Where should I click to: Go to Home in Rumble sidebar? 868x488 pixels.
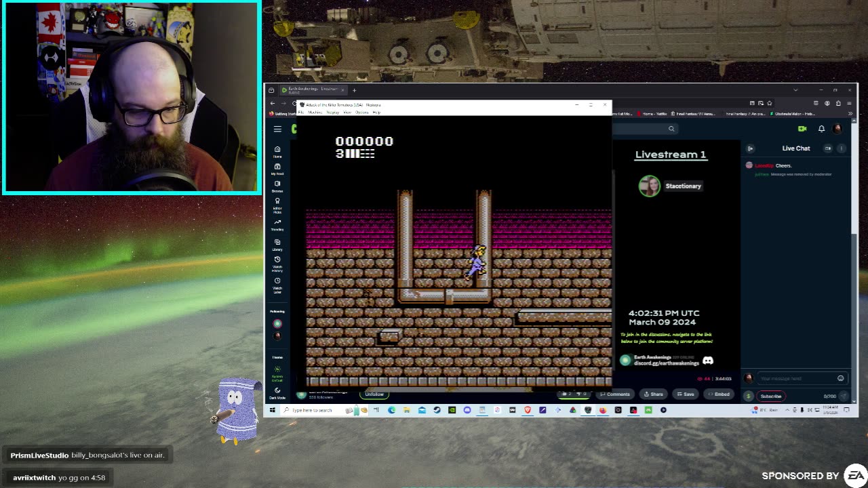tap(277, 152)
